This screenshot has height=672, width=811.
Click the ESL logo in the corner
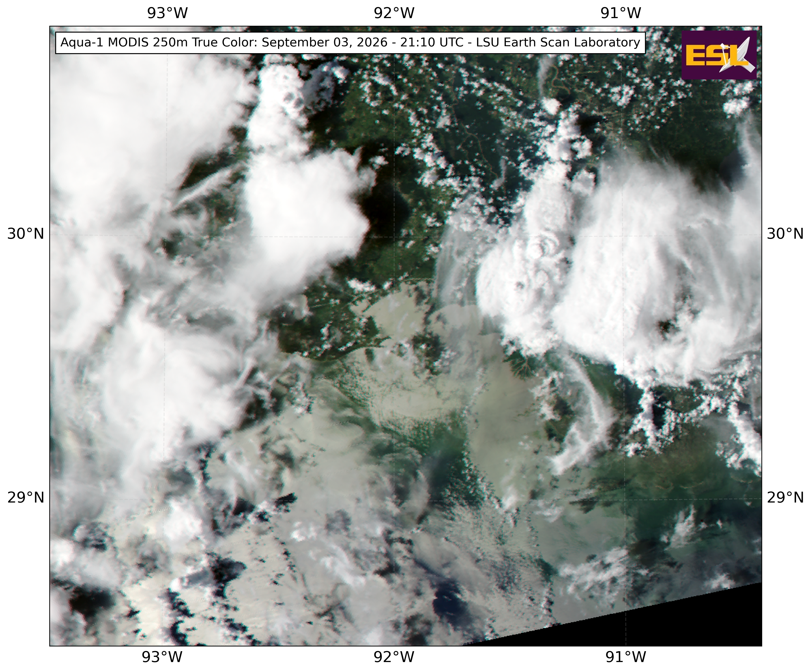click(719, 55)
